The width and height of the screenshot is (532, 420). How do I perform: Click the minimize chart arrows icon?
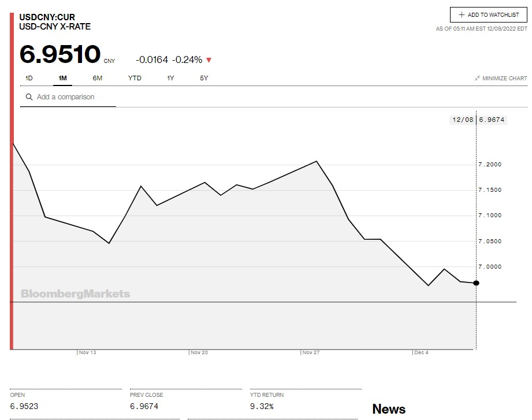click(x=477, y=79)
